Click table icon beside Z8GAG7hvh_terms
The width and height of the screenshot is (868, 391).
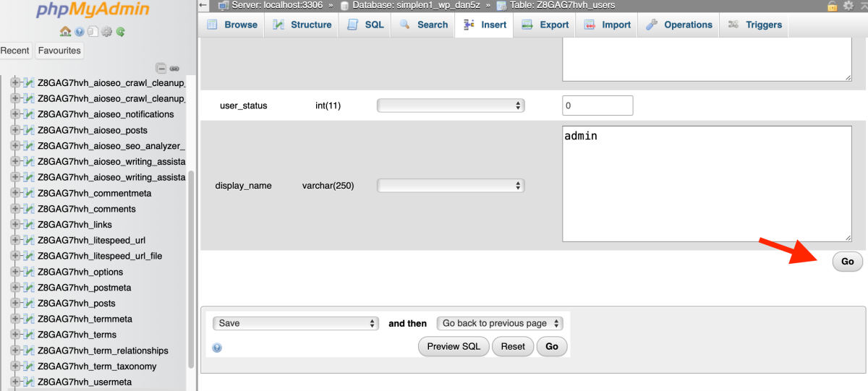[x=30, y=335]
